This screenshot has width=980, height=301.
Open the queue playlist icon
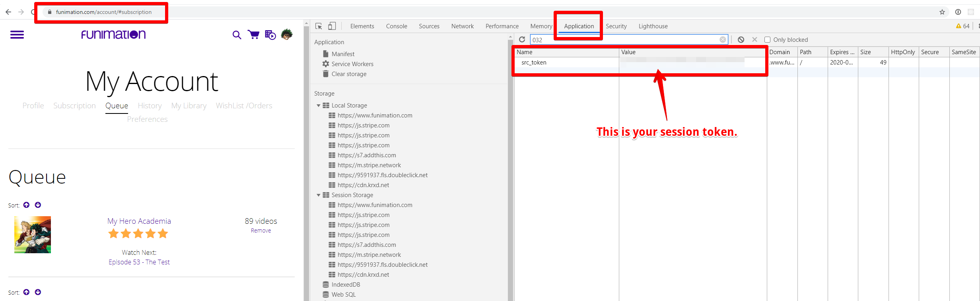270,35
